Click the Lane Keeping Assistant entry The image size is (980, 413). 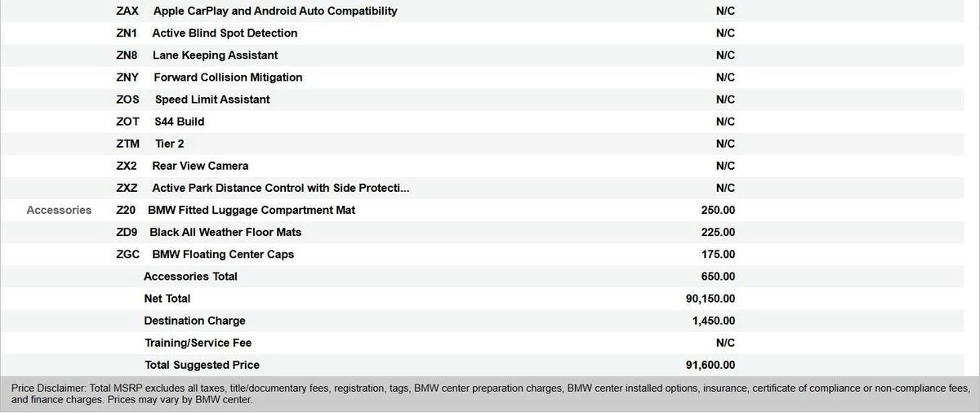215,56
